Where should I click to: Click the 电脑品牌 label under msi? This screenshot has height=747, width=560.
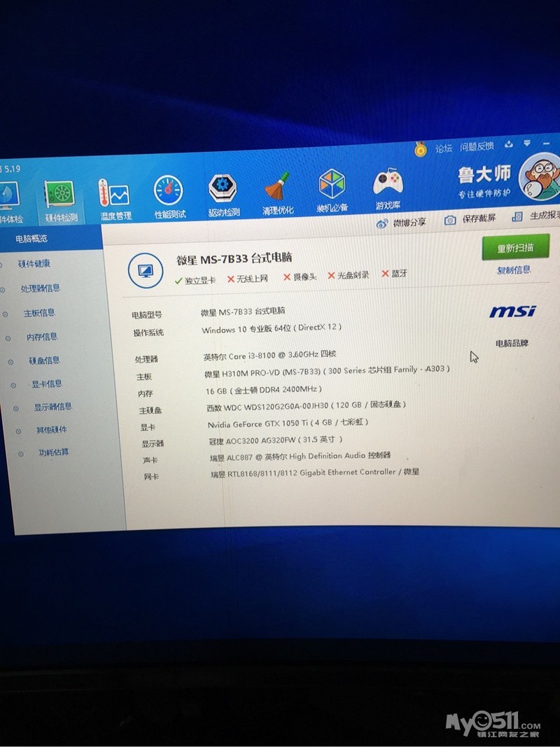(512, 343)
